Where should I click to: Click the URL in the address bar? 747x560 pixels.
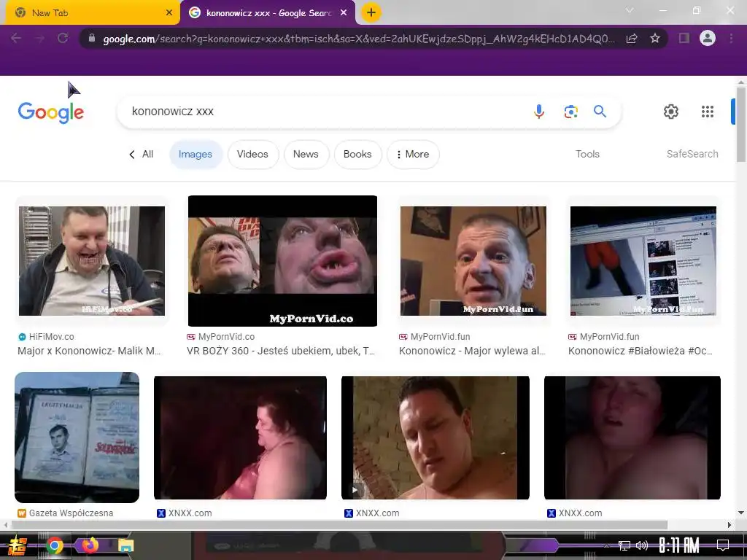click(x=359, y=39)
